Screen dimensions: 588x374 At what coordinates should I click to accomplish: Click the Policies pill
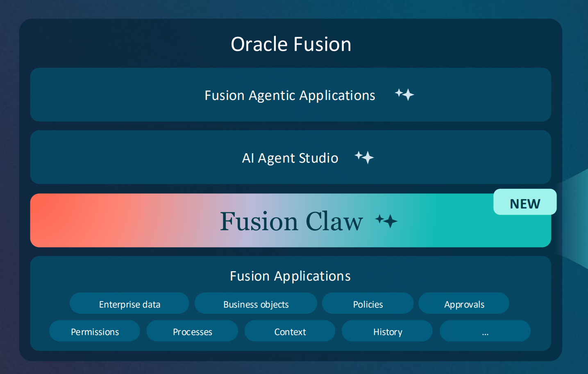368,303
